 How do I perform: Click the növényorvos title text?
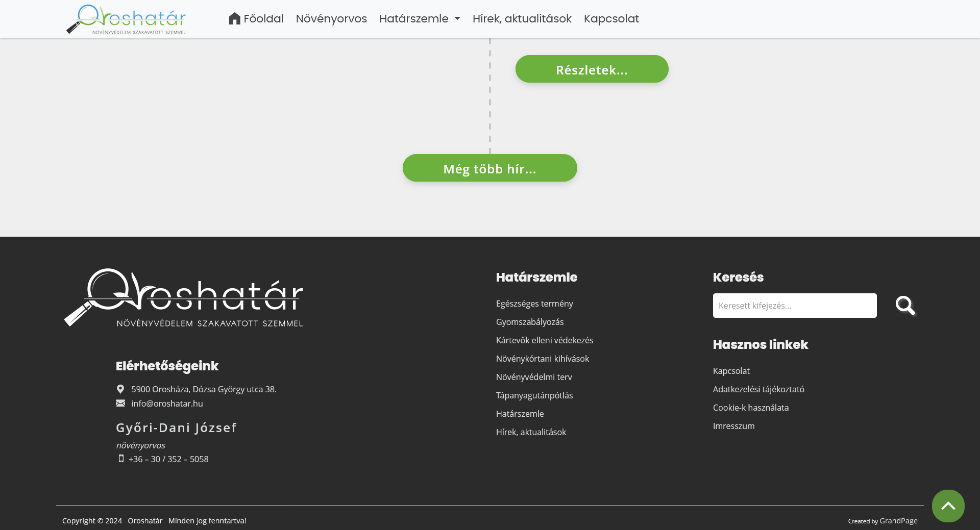click(x=140, y=445)
